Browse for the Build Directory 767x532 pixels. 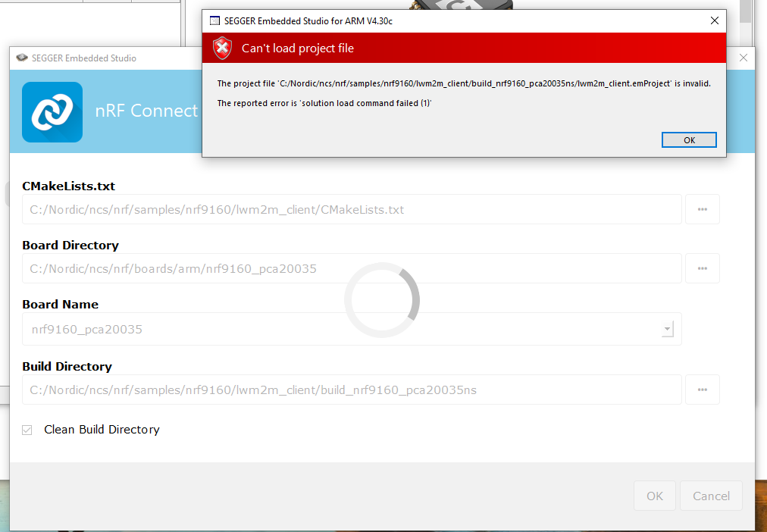pyautogui.click(x=702, y=390)
